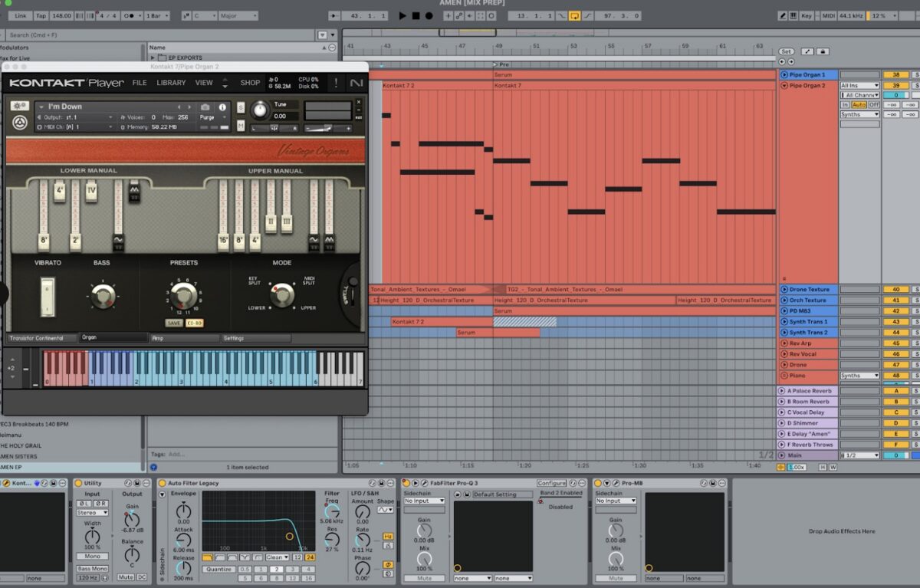This screenshot has height=588, width=920.
Task: Start playback with the Play button
Action: pos(402,15)
